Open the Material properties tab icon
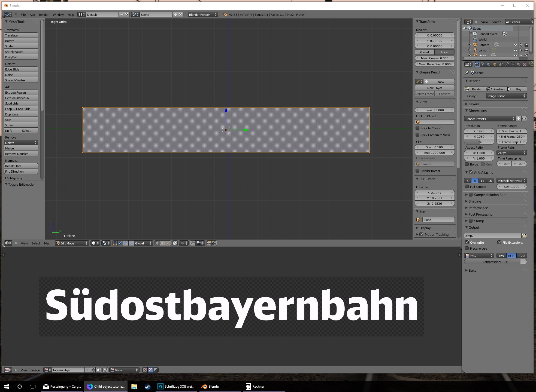The width and height of the screenshot is (536, 392). [x=519, y=64]
